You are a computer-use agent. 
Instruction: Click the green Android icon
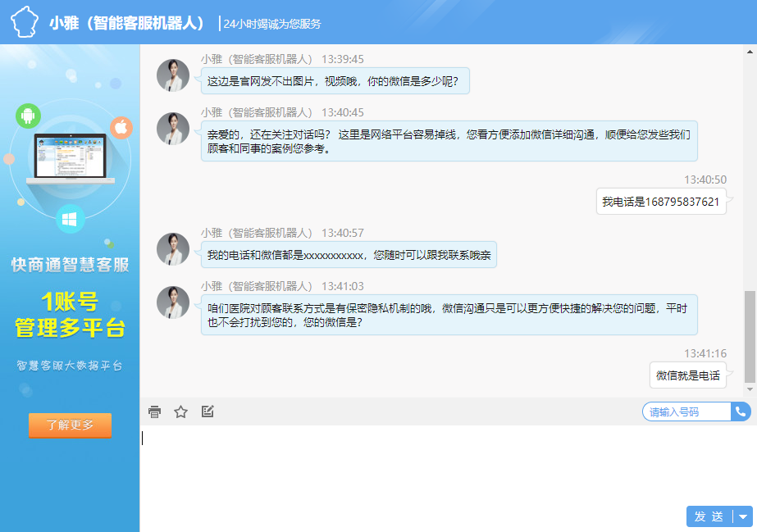coord(28,116)
